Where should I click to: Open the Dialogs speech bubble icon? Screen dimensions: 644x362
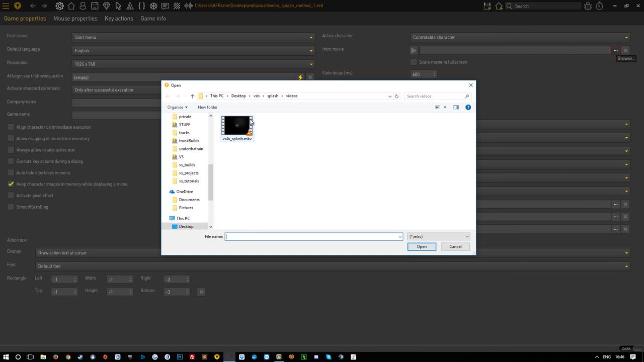click(x=165, y=6)
